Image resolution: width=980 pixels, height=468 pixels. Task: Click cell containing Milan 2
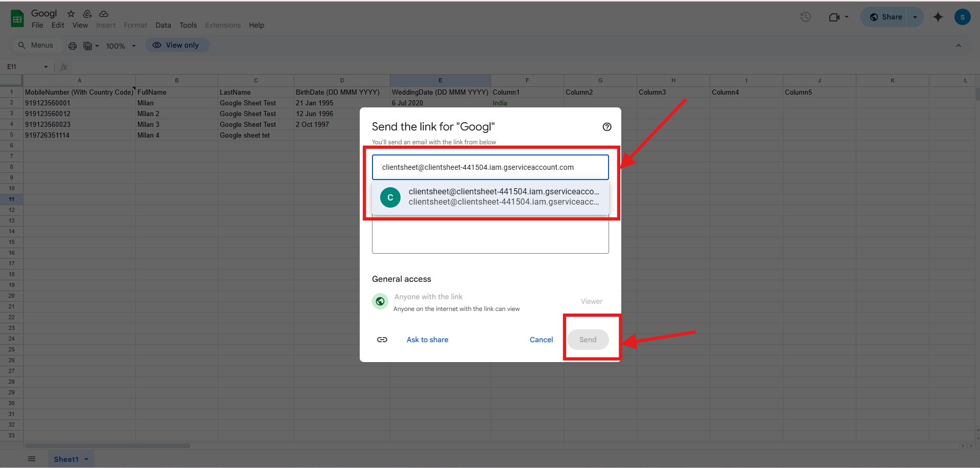tap(177, 114)
